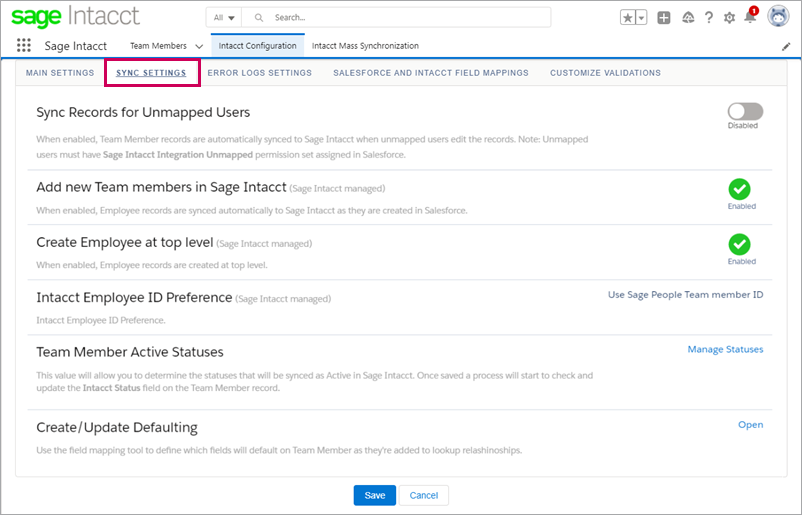
Task: Open the Error Logs Settings tab
Action: tap(259, 73)
